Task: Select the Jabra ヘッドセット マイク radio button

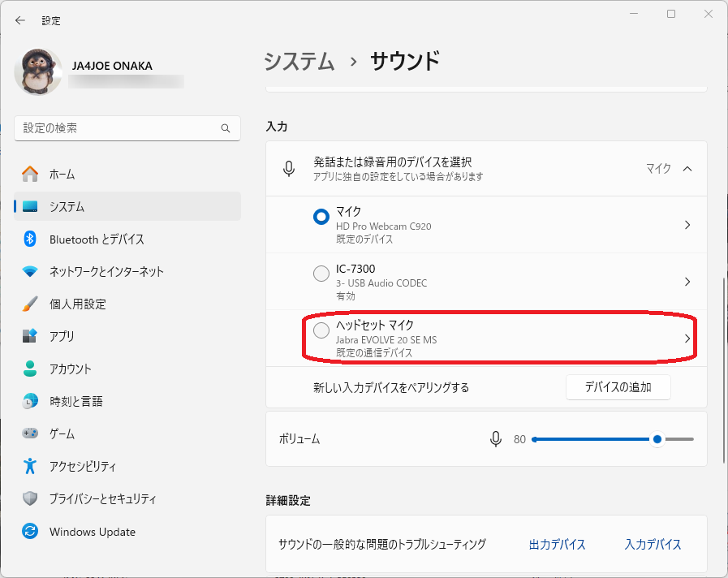Action: 321,330
